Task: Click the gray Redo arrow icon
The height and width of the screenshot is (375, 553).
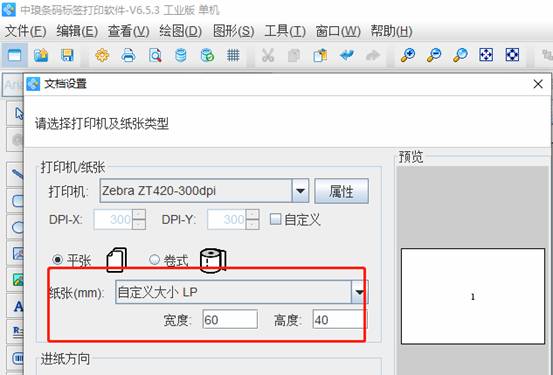Action: [373, 55]
